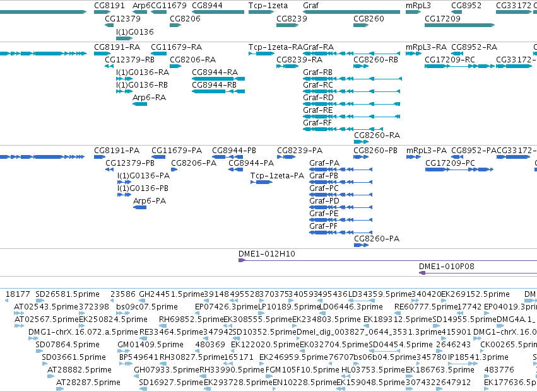
Task: Select the Graf-RD transcript label
Action: pos(319,98)
